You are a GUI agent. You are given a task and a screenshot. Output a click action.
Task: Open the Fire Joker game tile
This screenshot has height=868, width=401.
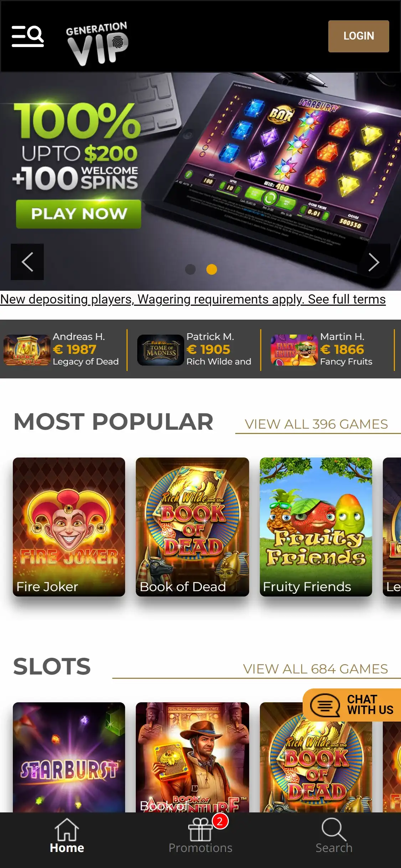[x=69, y=527]
